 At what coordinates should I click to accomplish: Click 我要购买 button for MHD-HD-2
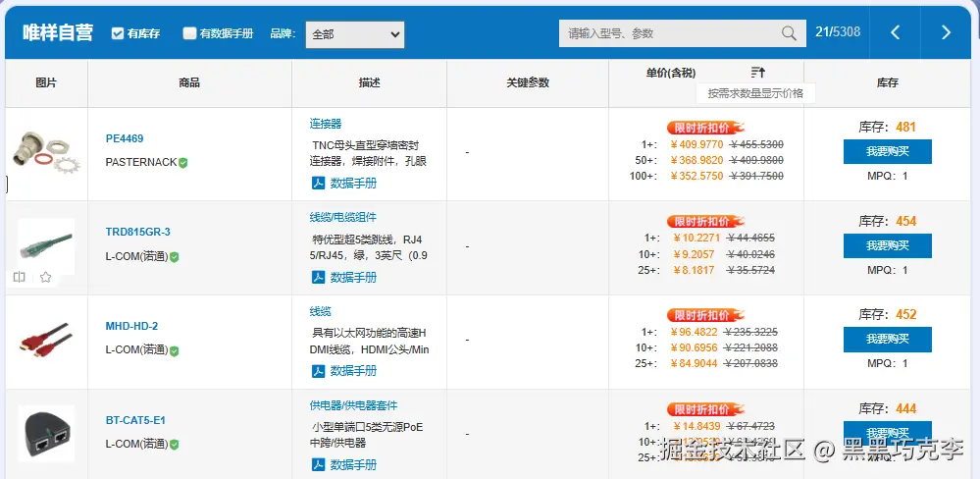click(888, 340)
